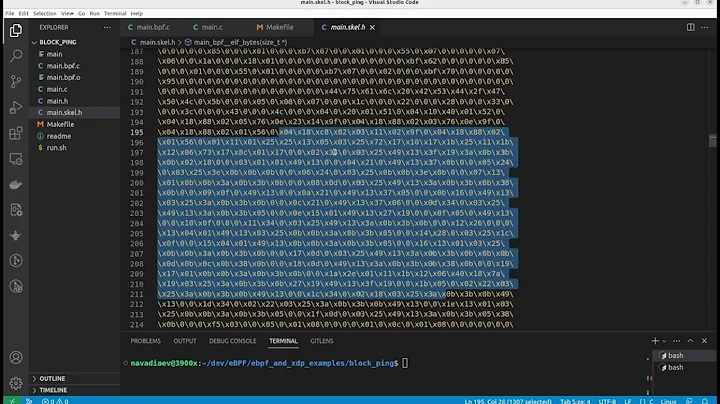Open Makefile in Explorer tree

pos(74,124)
